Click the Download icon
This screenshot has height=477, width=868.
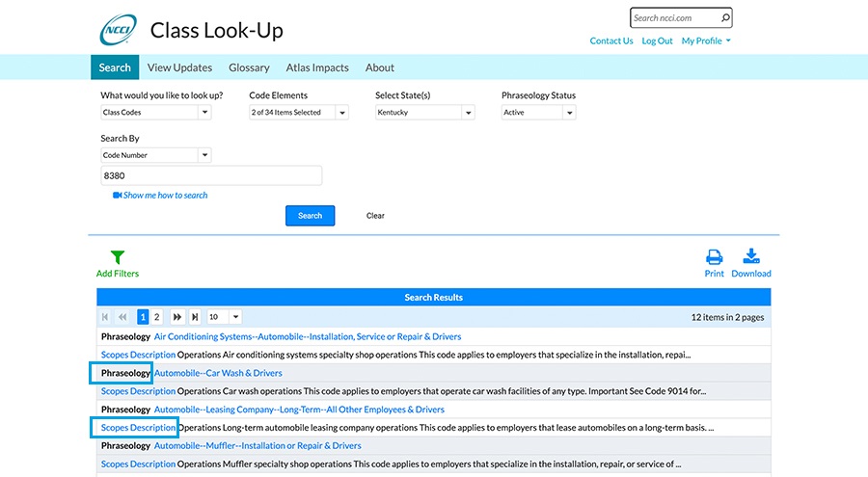click(x=751, y=256)
